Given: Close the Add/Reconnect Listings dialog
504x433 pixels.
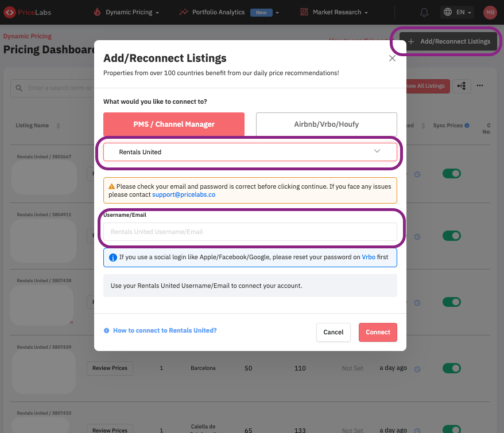Looking at the screenshot, I should pos(392,58).
